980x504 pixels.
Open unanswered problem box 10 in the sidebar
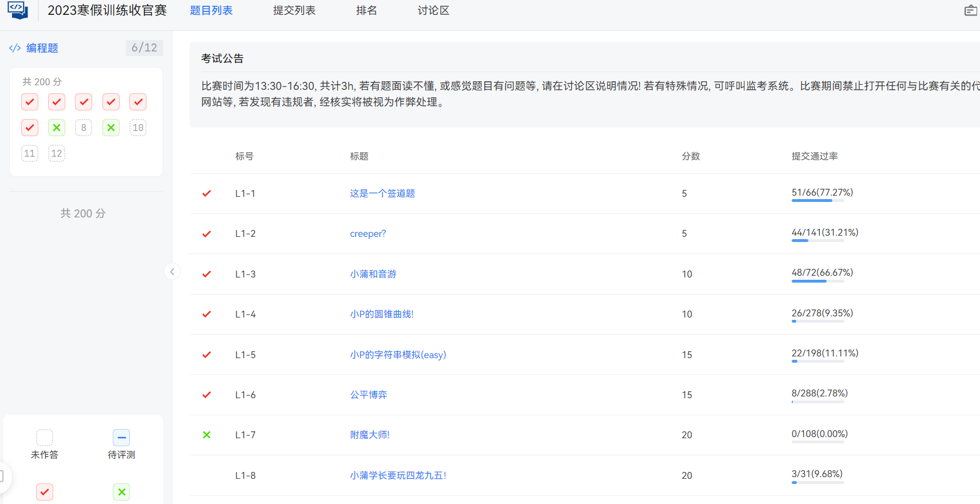pos(138,128)
